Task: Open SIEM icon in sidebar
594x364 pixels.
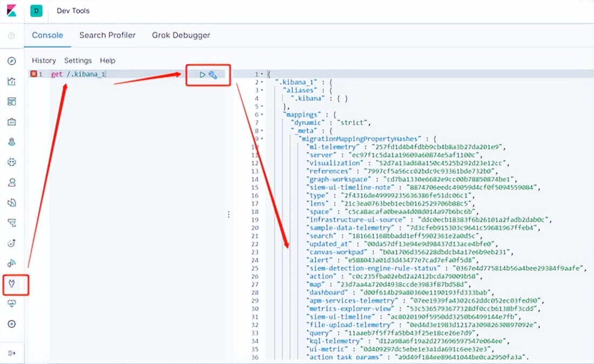Action: 12,263
